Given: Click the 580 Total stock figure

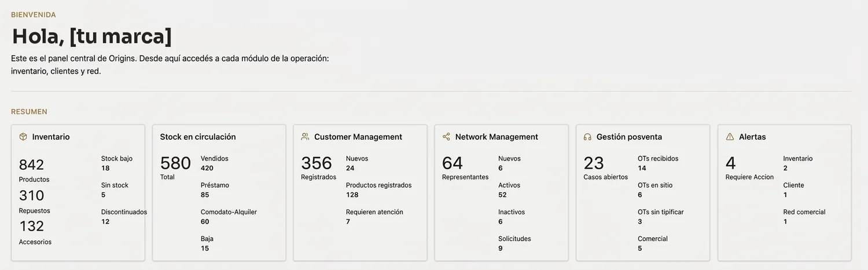Looking at the screenshot, I should pyautogui.click(x=175, y=163).
